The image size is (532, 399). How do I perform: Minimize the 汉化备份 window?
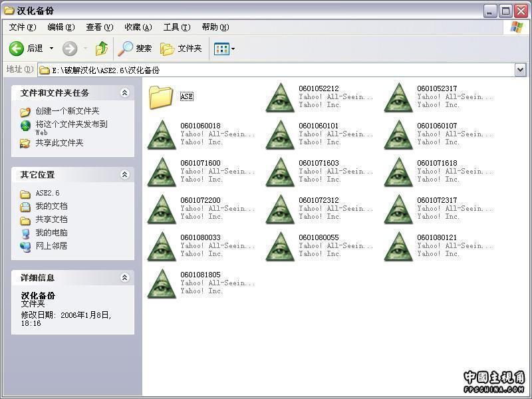tap(489, 11)
